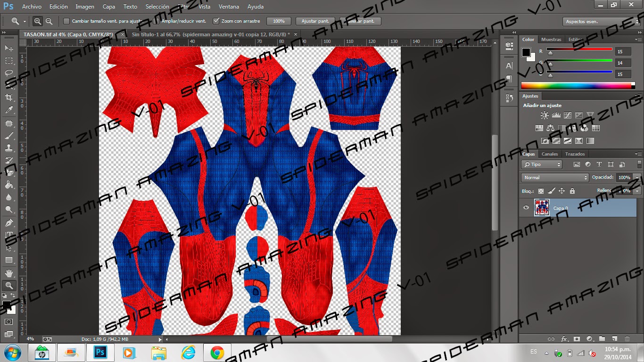Screen dimensions: 644x362
Task: Open the Filtro menu
Action: [183, 7]
